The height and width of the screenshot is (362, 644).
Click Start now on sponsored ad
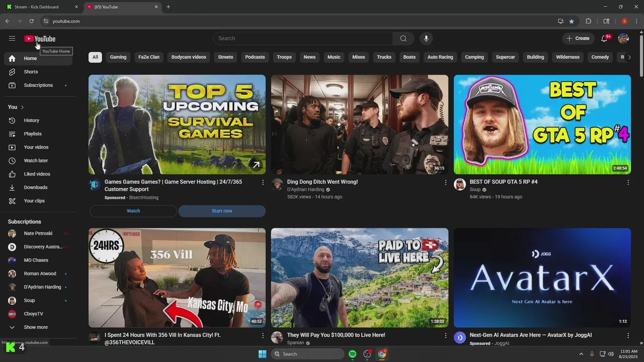[222, 211]
